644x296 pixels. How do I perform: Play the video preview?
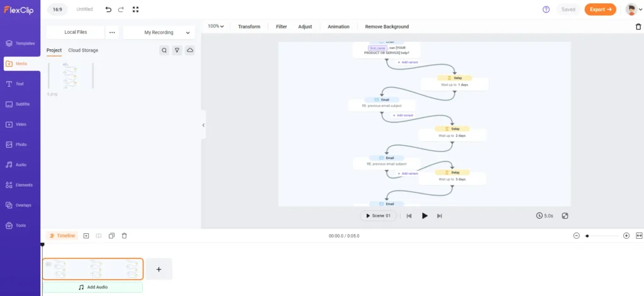pos(425,216)
